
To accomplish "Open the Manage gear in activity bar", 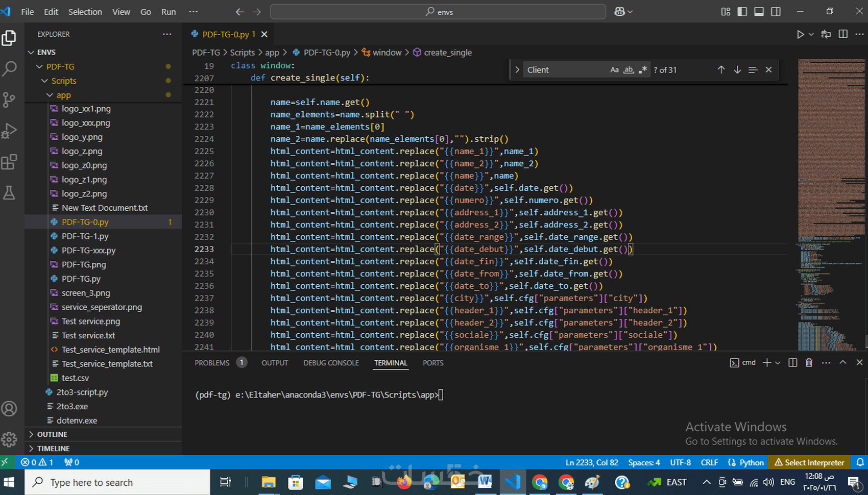I will coord(9,439).
